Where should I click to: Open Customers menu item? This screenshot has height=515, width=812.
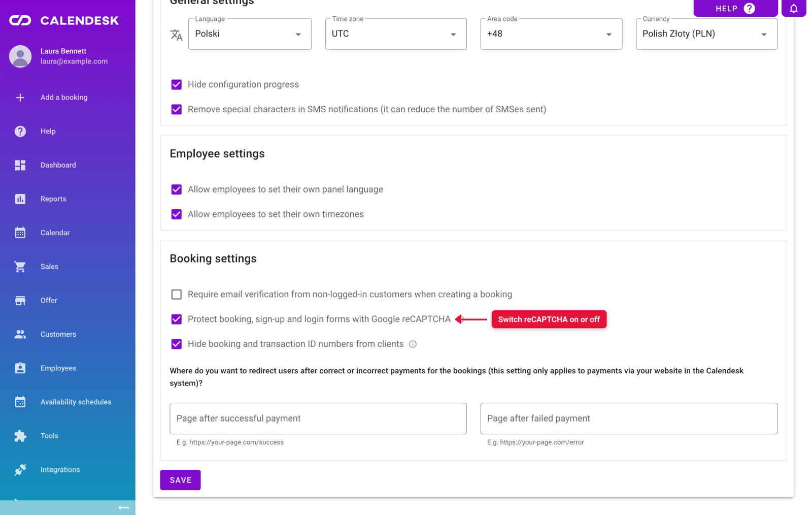click(x=67, y=334)
